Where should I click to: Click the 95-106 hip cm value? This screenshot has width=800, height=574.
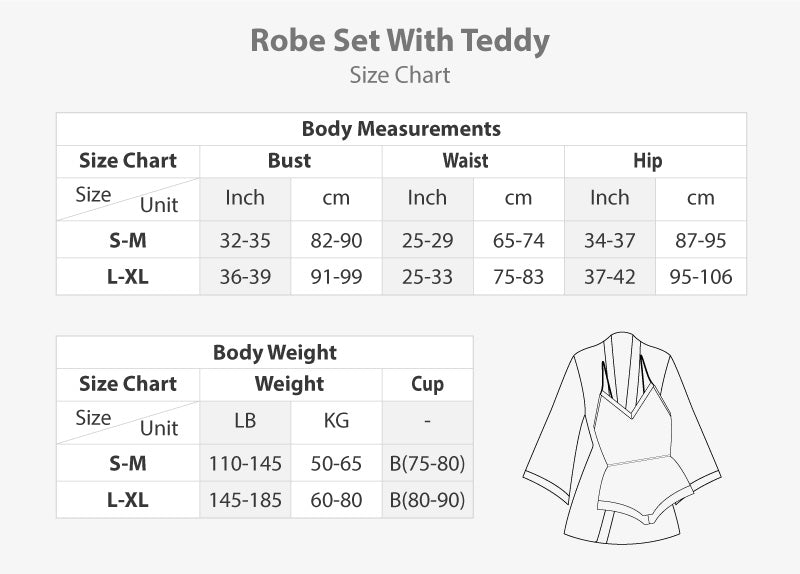coord(701,277)
